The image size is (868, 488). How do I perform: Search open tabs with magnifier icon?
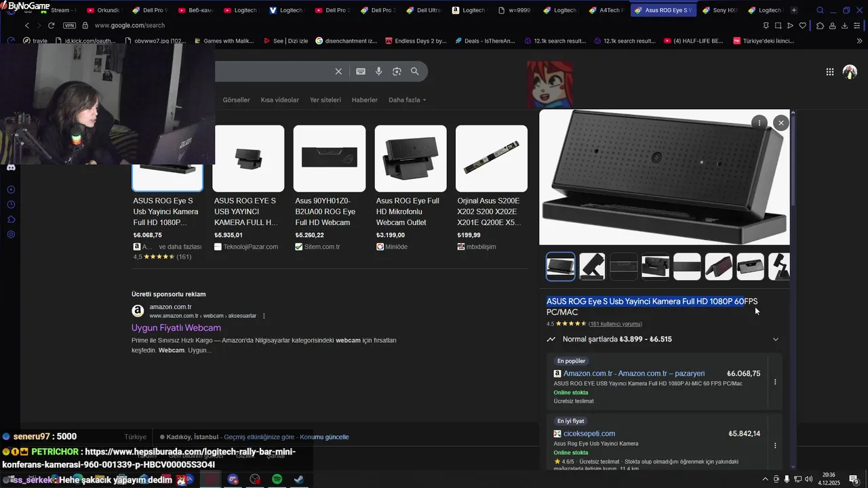click(x=820, y=10)
